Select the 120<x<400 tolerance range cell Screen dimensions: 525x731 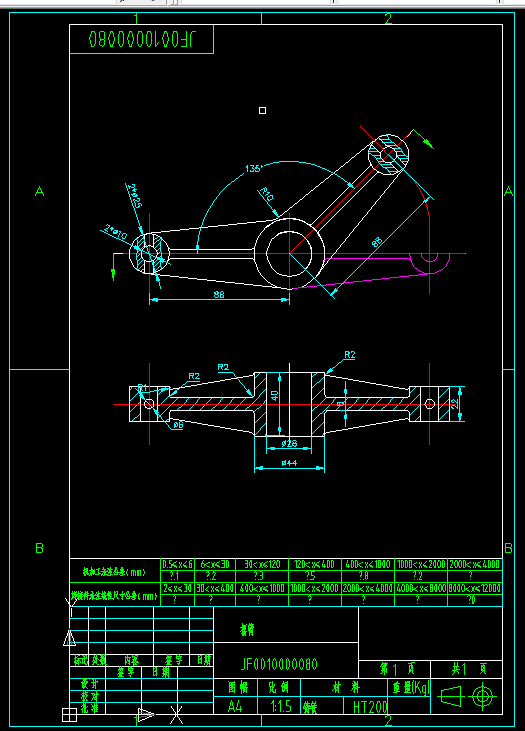(315, 564)
